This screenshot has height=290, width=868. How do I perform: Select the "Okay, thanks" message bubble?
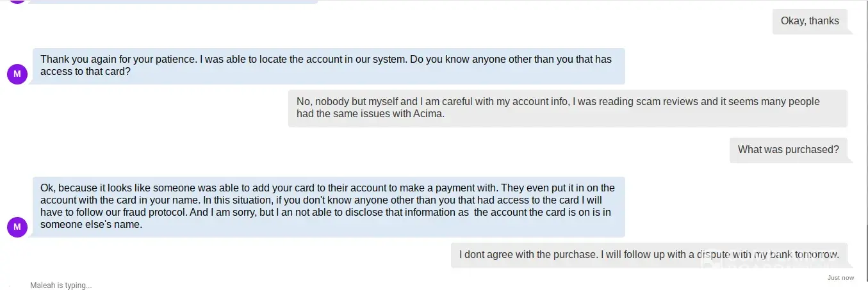(809, 21)
